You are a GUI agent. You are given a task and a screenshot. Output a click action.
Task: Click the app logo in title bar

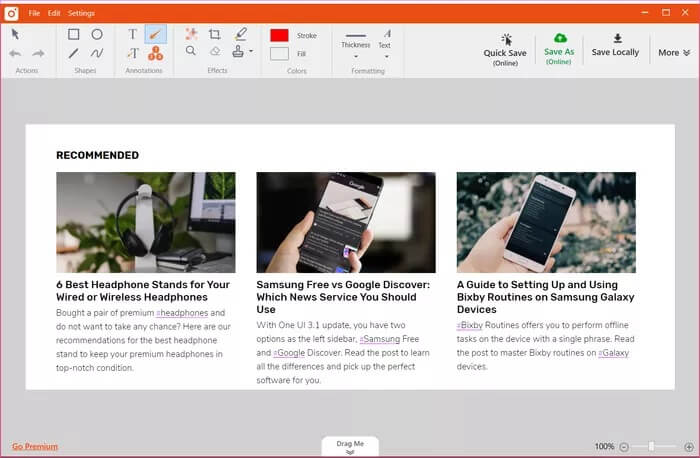coord(11,13)
